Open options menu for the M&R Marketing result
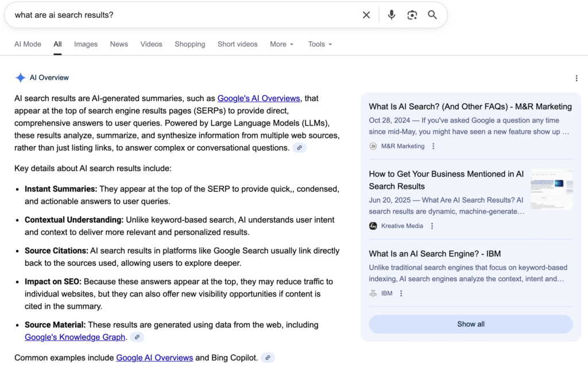The image size is (588, 369). click(434, 146)
